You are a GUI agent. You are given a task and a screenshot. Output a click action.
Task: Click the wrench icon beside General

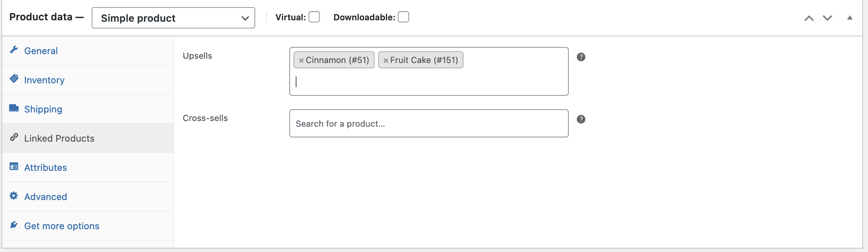(14, 50)
